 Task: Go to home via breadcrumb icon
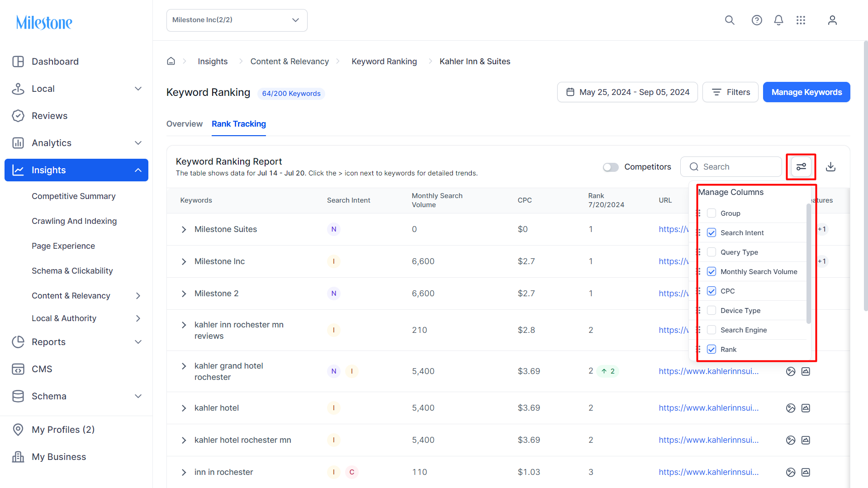(x=171, y=61)
